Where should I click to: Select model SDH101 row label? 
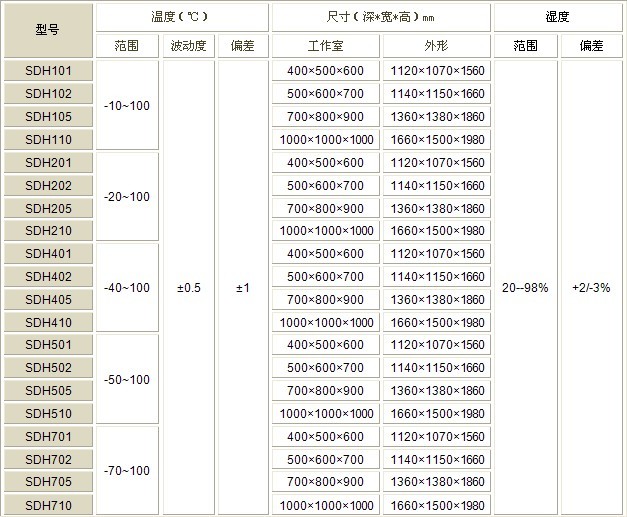[48, 71]
